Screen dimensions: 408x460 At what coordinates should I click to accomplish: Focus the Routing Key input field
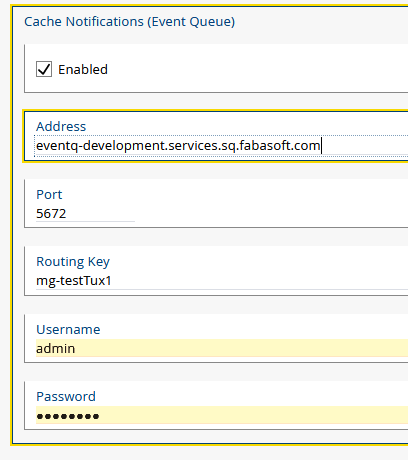tap(222, 281)
